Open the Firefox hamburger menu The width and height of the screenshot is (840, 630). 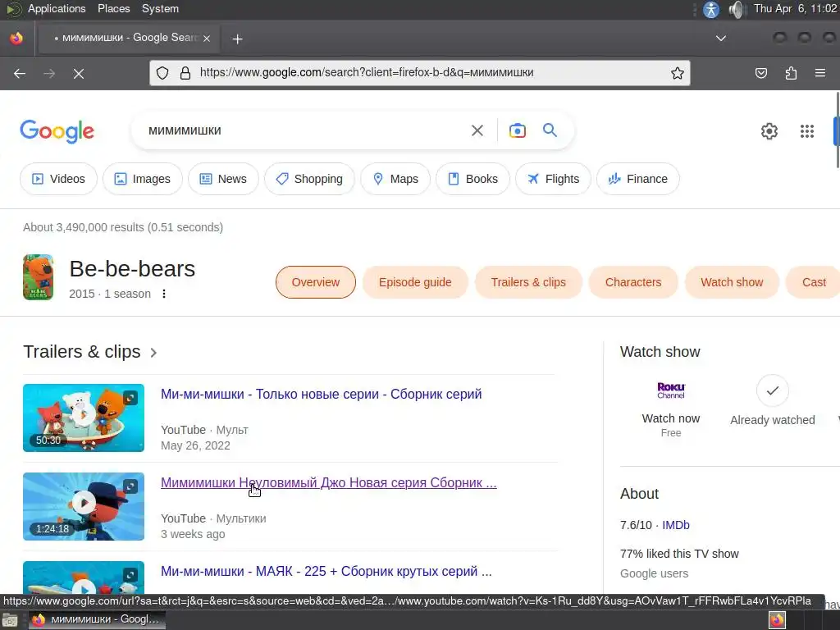tap(820, 73)
